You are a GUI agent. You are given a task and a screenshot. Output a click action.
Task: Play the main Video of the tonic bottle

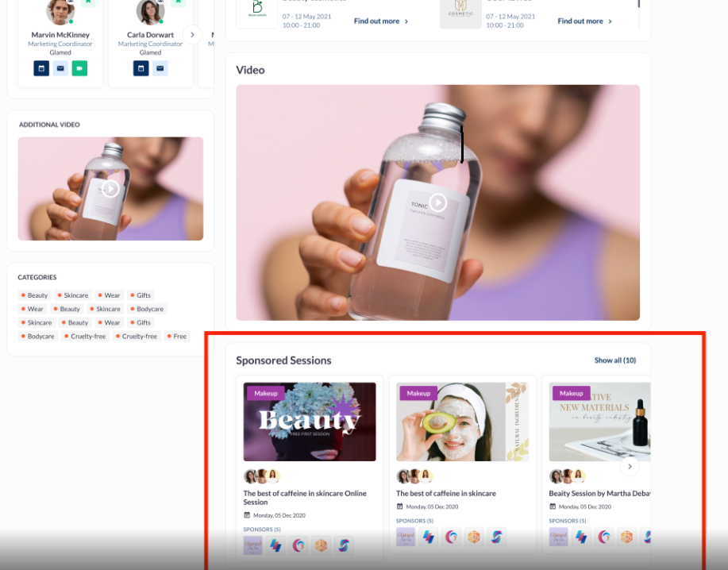(437, 202)
